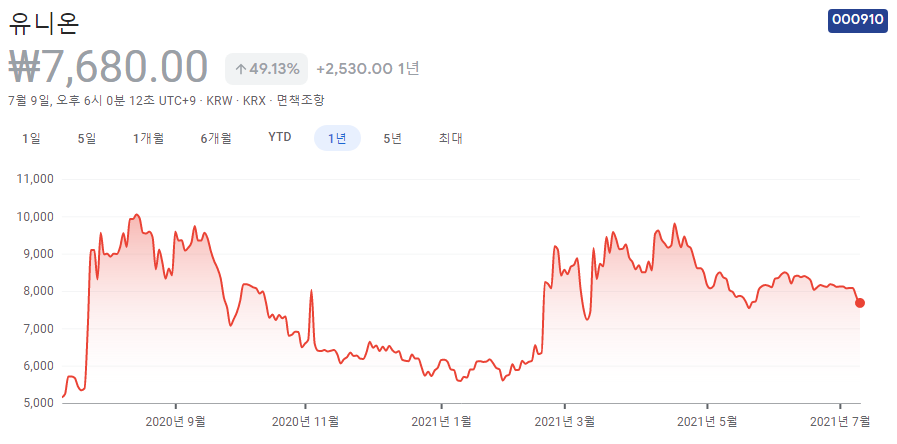Click the 000910 ticker badge

pos(858,19)
